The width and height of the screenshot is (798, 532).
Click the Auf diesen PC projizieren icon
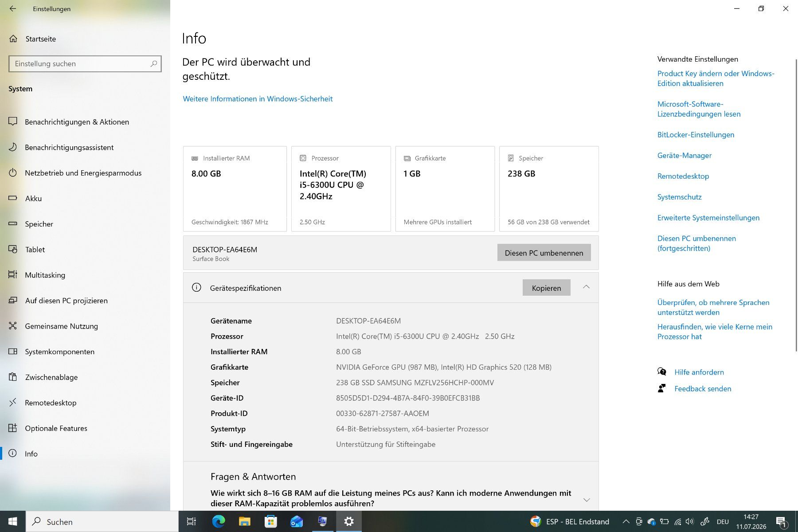click(13, 300)
